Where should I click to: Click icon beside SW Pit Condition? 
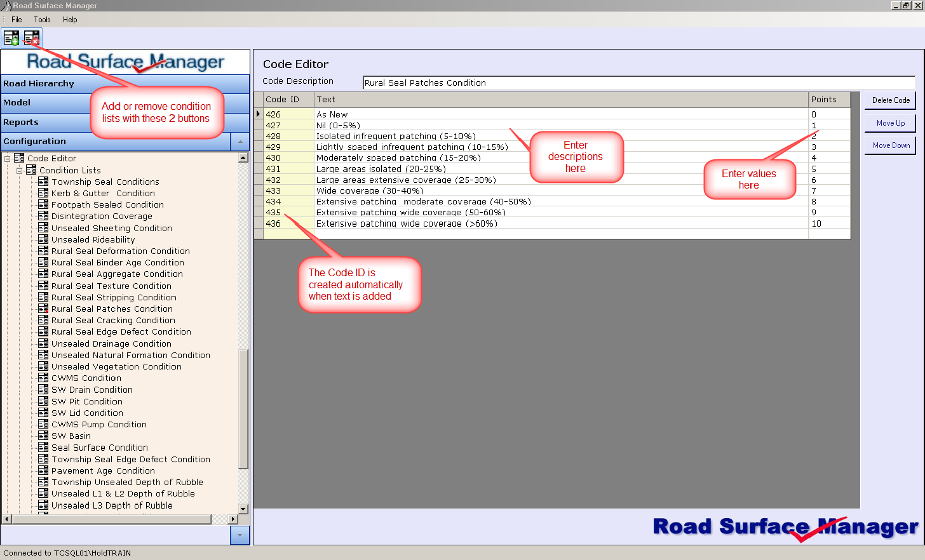click(x=43, y=401)
